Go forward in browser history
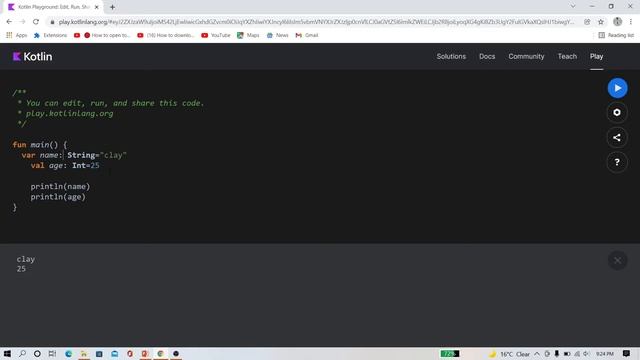Screen dimensions: 640x360 tap(22, 22)
